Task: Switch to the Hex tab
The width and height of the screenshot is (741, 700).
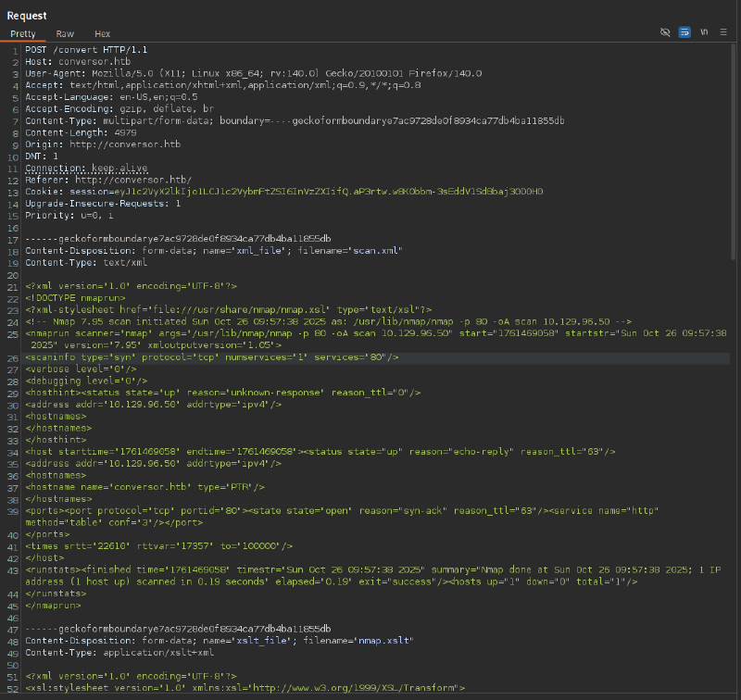Action: tap(102, 33)
